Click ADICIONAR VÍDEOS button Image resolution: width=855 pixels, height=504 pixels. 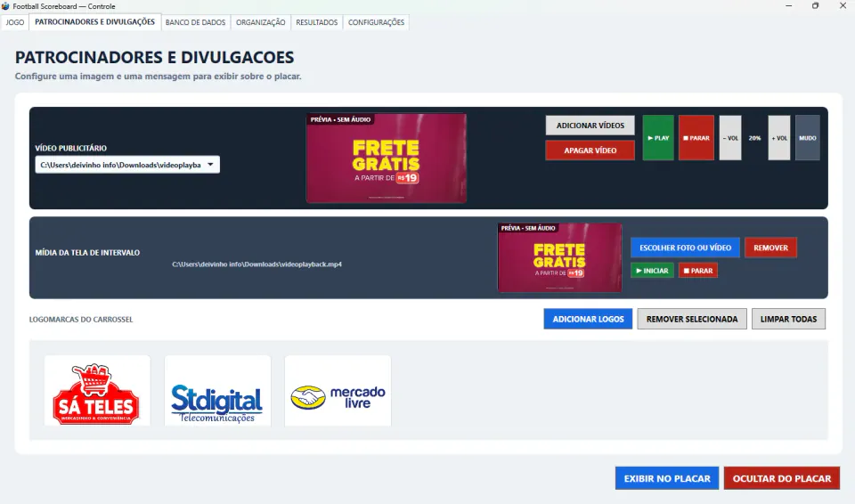[x=590, y=126]
